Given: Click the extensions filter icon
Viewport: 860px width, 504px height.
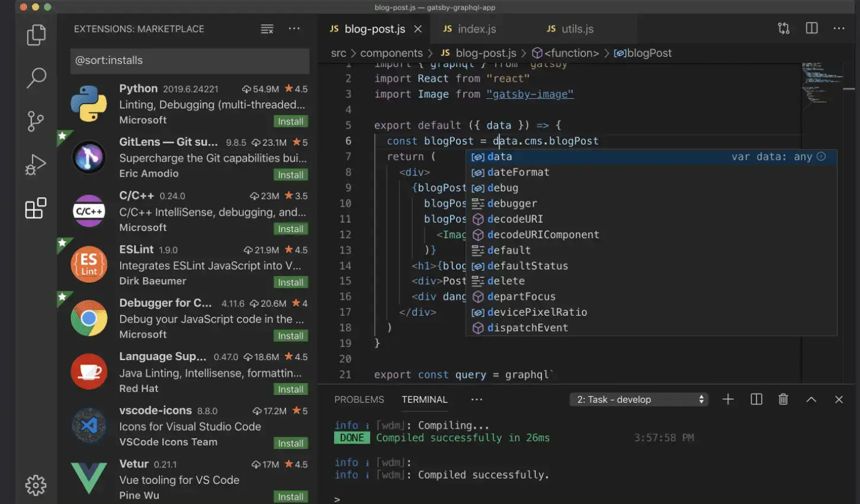Looking at the screenshot, I should pos(266,28).
